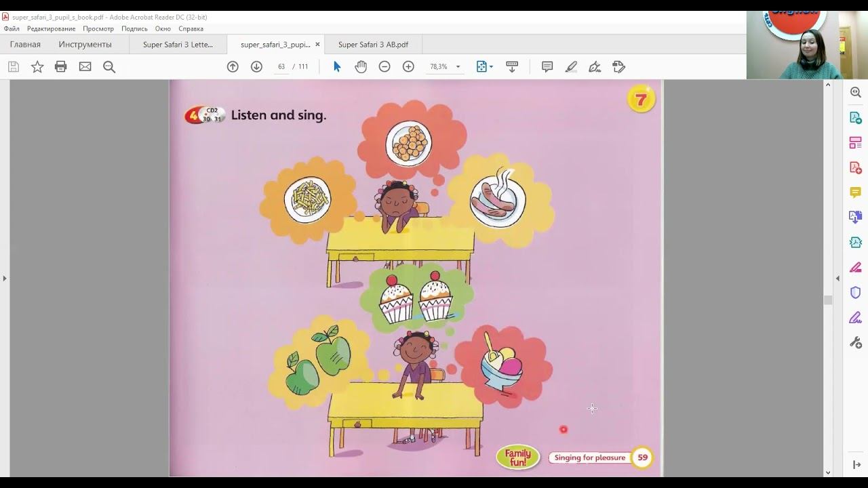Screen dimensions: 868x488
Task: Activate the Hand pan tool
Action: coord(361,66)
